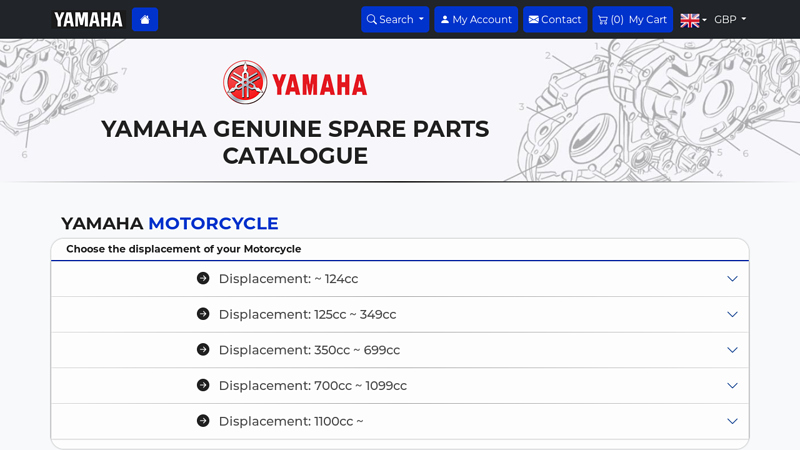This screenshot has width=800, height=450.
Task: Click the chevron on the 1100cc ~ row
Action: pos(732,421)
